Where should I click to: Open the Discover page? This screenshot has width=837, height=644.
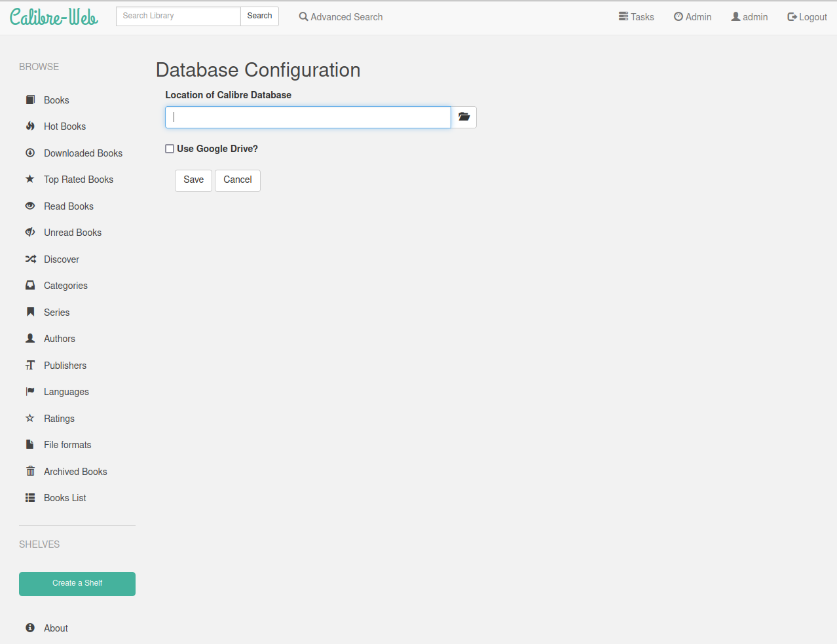click(x=62, y=259)
